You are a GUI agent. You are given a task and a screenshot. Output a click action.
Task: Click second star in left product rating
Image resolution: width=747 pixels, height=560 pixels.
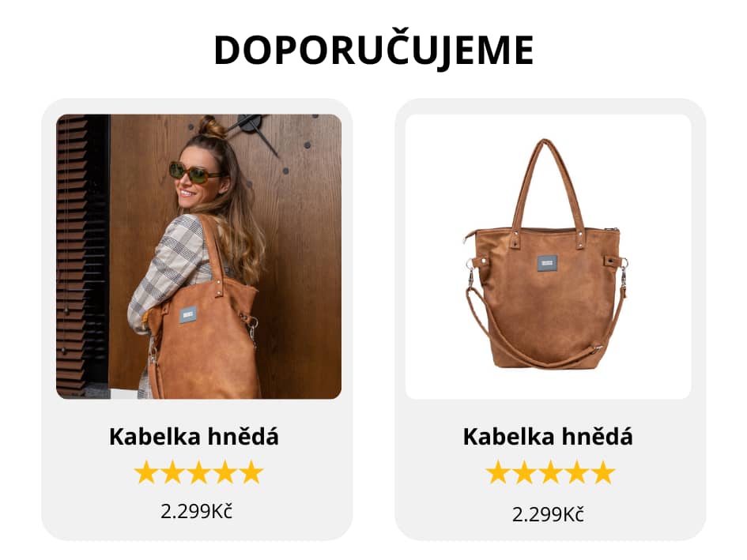172,472
